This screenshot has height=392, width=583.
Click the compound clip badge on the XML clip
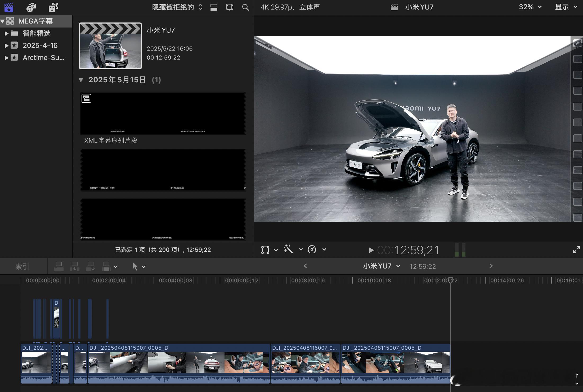pos(86,98)
